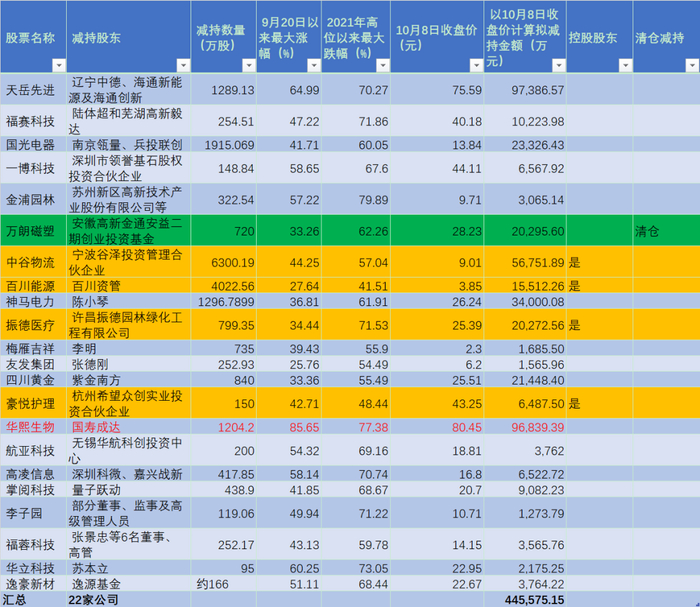Open filter dropdown for 拟减持金额 column
The image size is (700, 607).
pos(558,66)
